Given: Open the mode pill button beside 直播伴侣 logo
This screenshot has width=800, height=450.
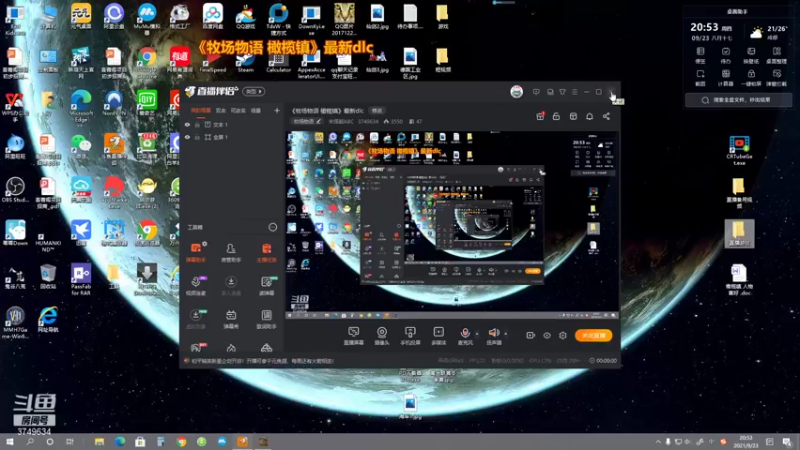Looking at the screenshot, I should (254, 92).
